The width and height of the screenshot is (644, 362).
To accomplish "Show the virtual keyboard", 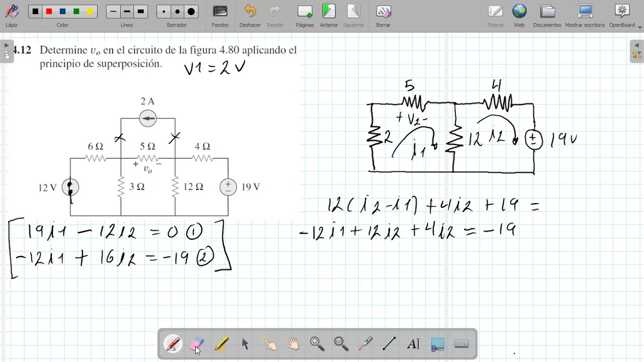I will (461, 344).
